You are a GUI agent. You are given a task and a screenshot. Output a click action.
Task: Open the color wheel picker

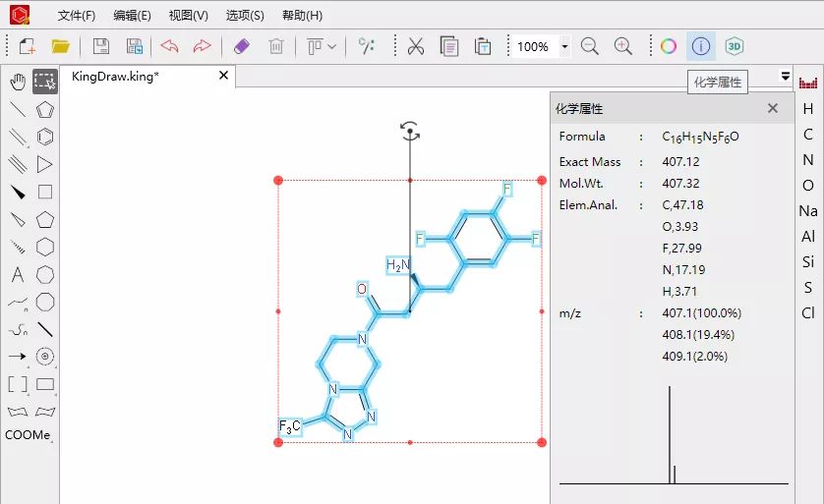668,46
